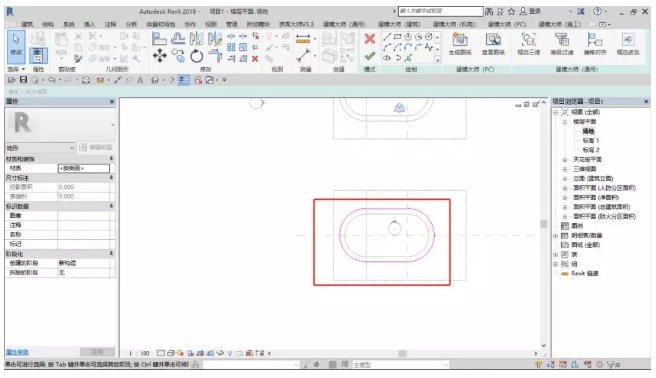The image size is (656, 378).
Task: Select 标高 1 in the project browser
Action: click(591, 140)
